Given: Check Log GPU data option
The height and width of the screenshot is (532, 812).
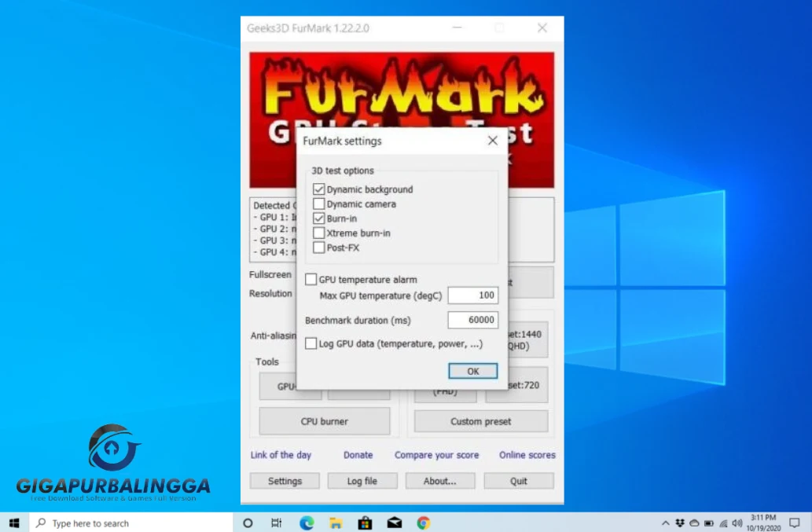Looking at the screenshot, I should coord(310,343).
